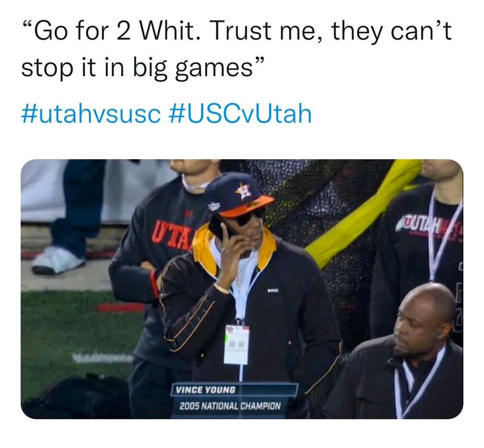Open the #utahvsusc hashtag
This screenshot has width=484, height=448.
(91, 114)
